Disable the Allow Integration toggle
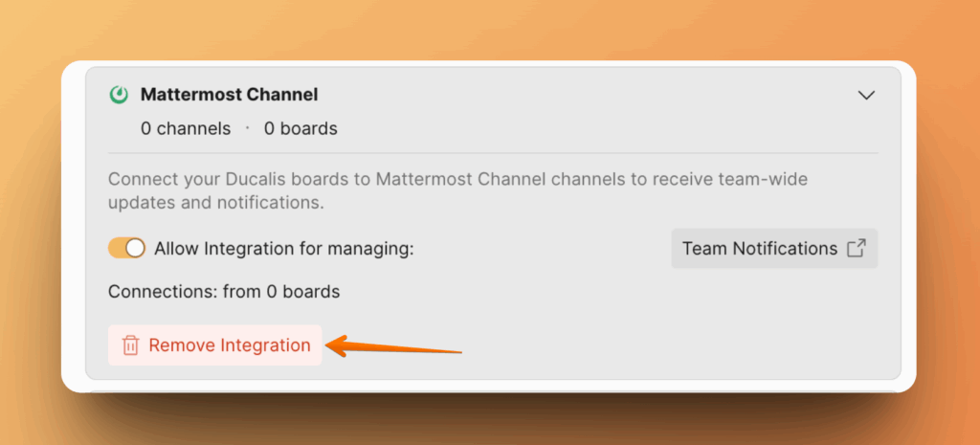This screenshot has width=980, height=445. coord(126,248)
